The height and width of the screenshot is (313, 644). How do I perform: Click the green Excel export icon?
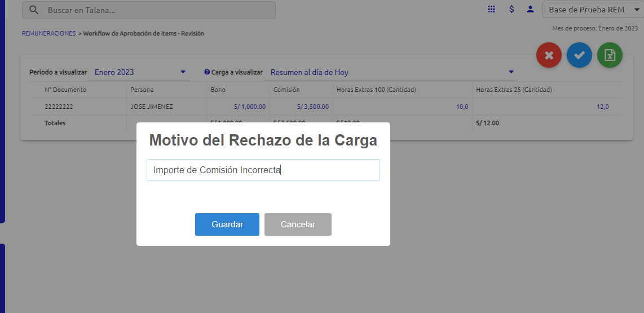[610, 55]
